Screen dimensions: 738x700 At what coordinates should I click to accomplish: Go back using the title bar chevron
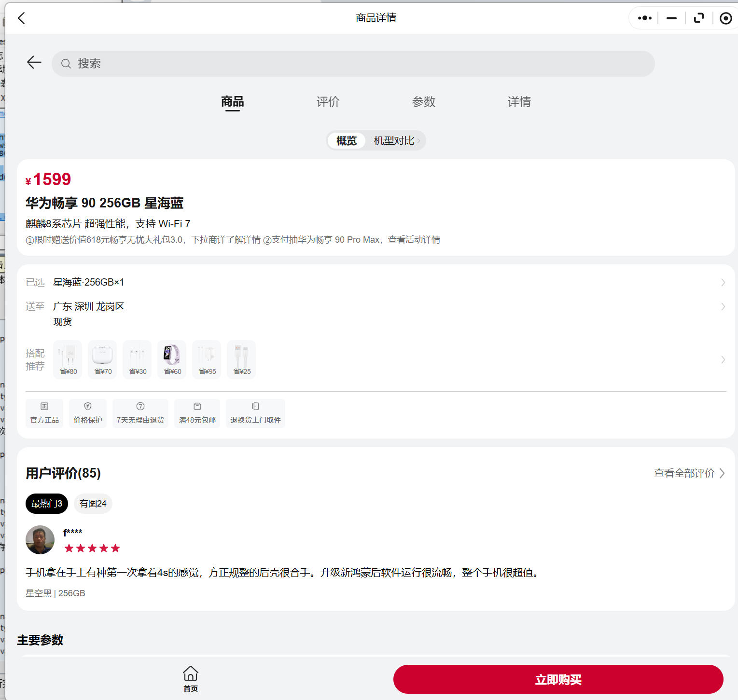tap(21, 18)
